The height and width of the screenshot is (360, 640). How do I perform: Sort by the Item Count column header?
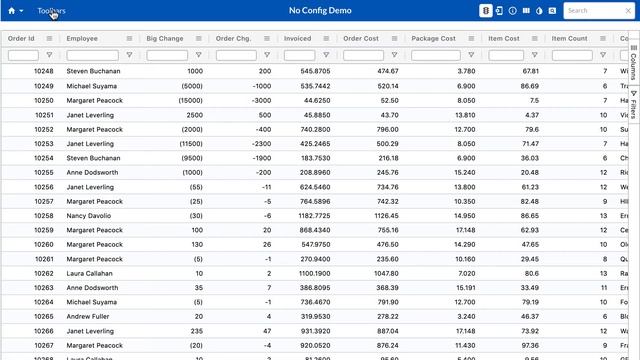(569, 38)
